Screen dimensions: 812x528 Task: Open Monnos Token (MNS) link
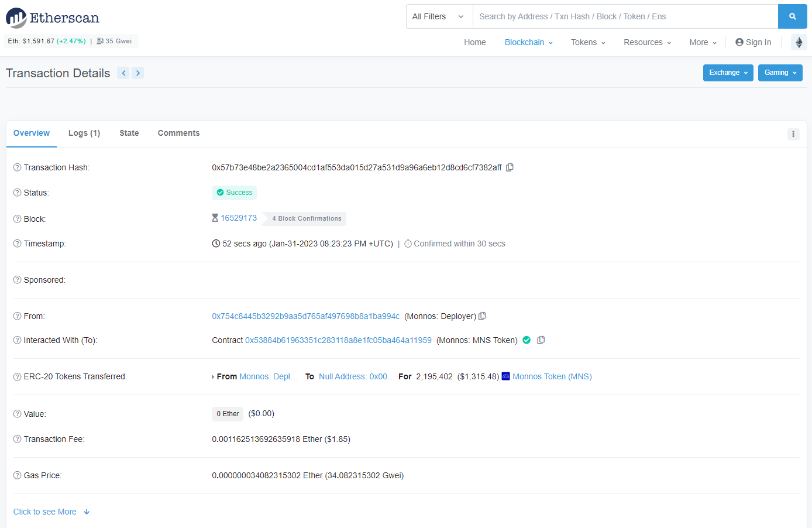point(552,376)
